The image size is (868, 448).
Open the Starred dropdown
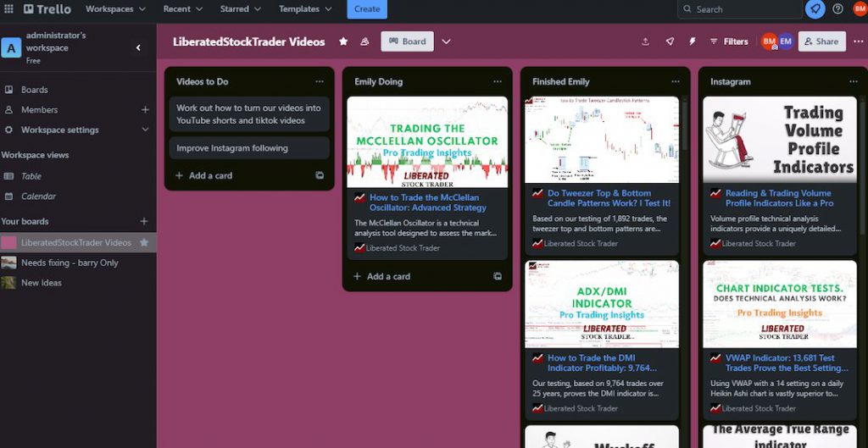click(x=241, y=8)
